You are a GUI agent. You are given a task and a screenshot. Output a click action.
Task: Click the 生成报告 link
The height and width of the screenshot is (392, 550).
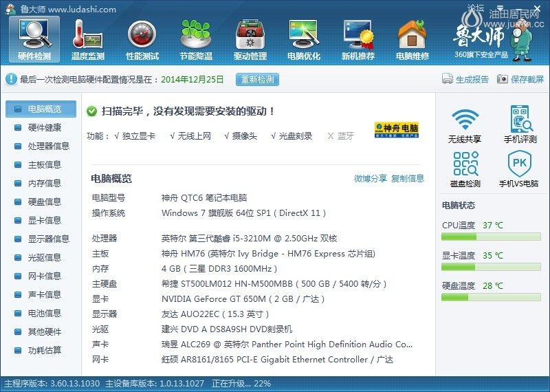pyautogui.click(x=472, y=79)
